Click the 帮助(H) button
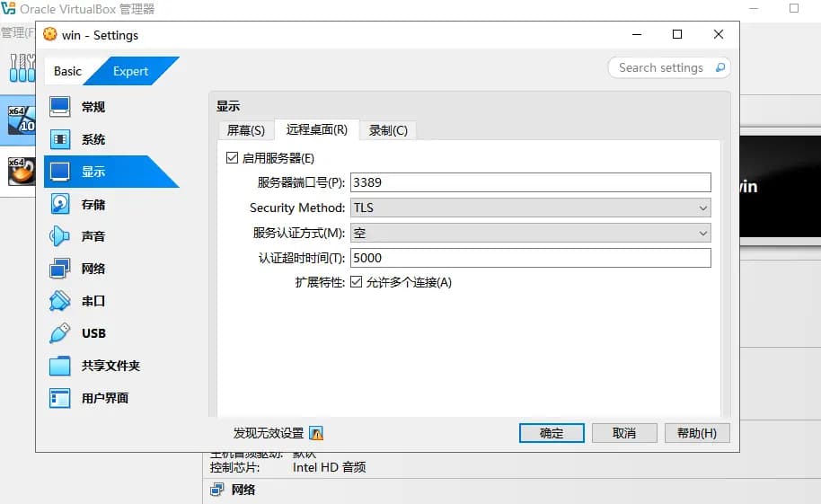 click(697, 433)
